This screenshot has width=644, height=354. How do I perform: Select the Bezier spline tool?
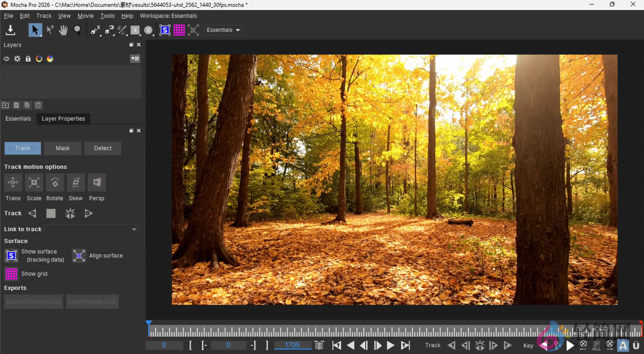click(108, 30)
